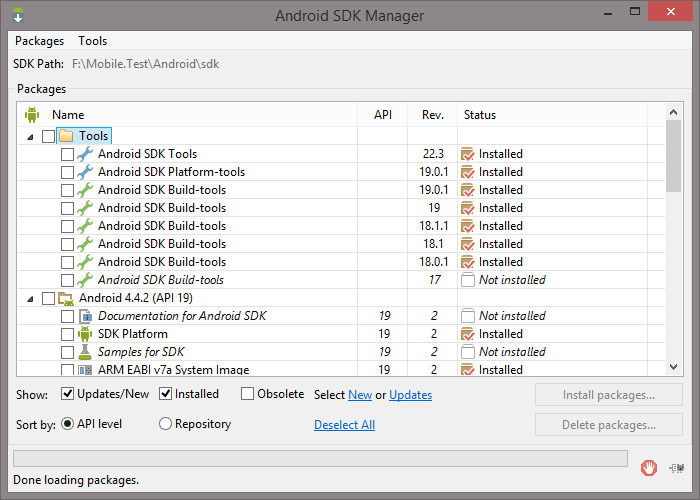Click revision 22.3 cell
This screenshot has width=700, height=500.
[433, 154]
